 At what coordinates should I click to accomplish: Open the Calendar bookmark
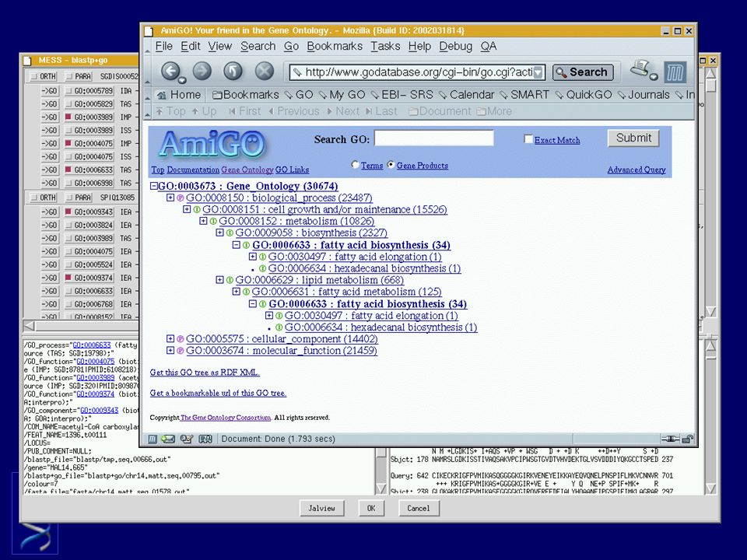[x=466, y=95]
